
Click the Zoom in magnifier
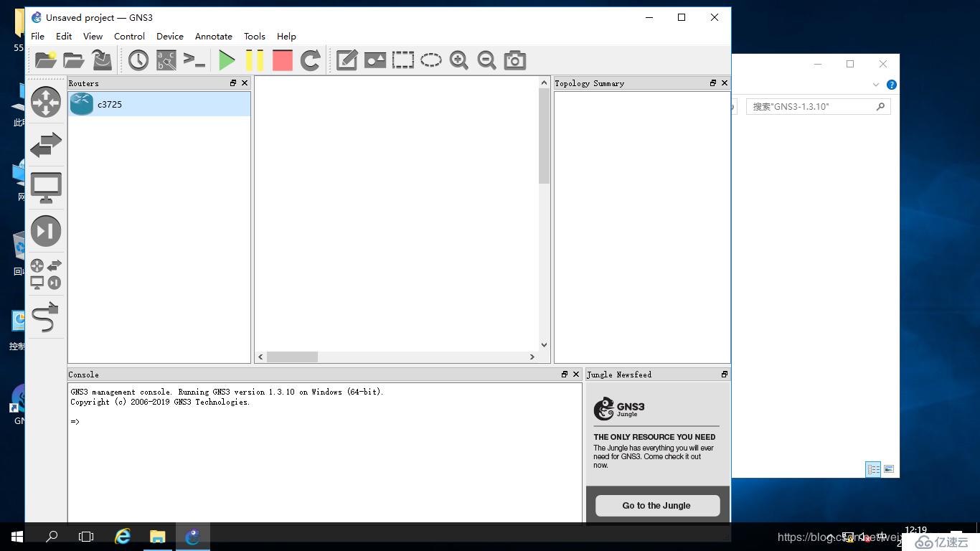[459, 60]
